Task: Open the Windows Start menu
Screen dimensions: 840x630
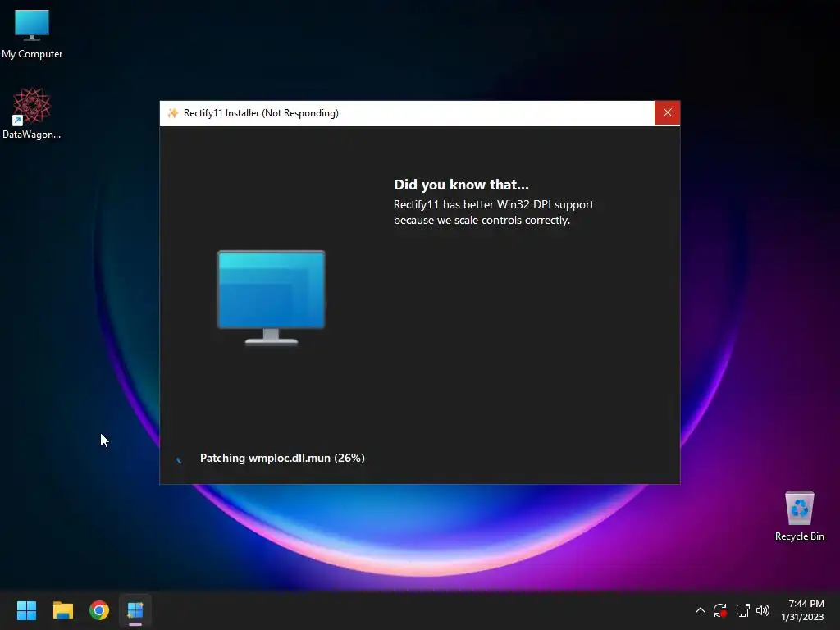Action: [x=26, y=610]
